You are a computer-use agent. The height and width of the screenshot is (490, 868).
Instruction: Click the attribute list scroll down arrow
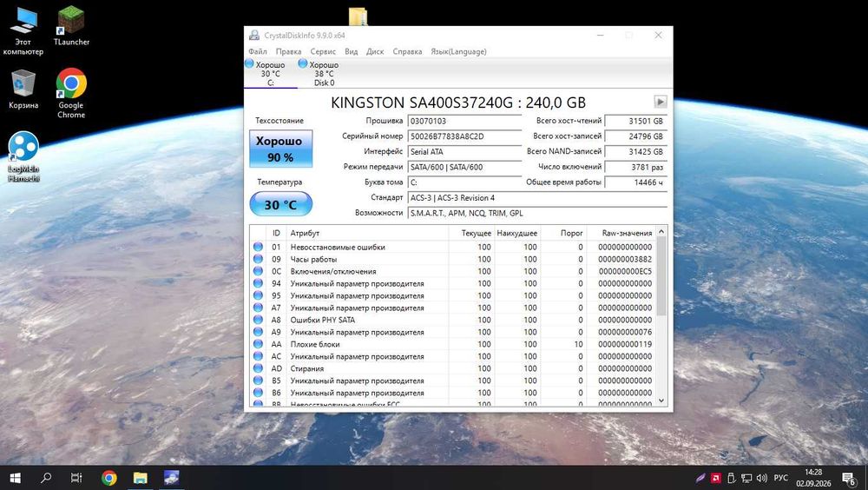click(661, 401)
